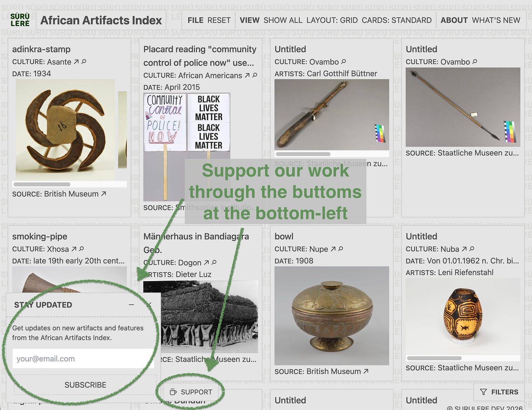This screenshot has height=410, width=532.
Task: Choose Show All in the top bar
Action: 283,20
